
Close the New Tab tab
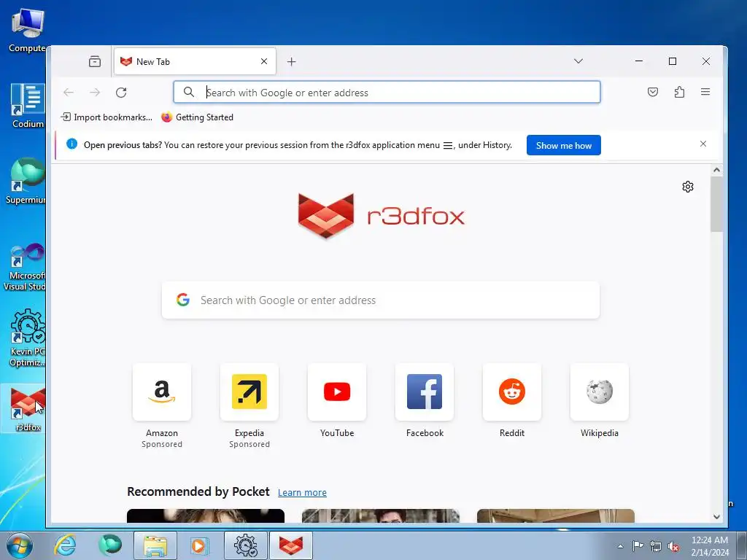pos(264,61)
